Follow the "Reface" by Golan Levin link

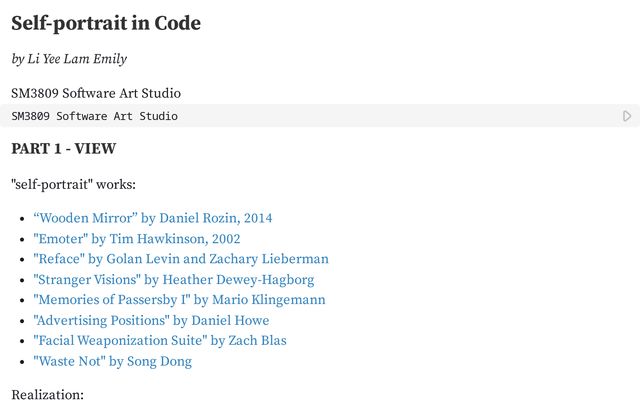coord(181,259)
